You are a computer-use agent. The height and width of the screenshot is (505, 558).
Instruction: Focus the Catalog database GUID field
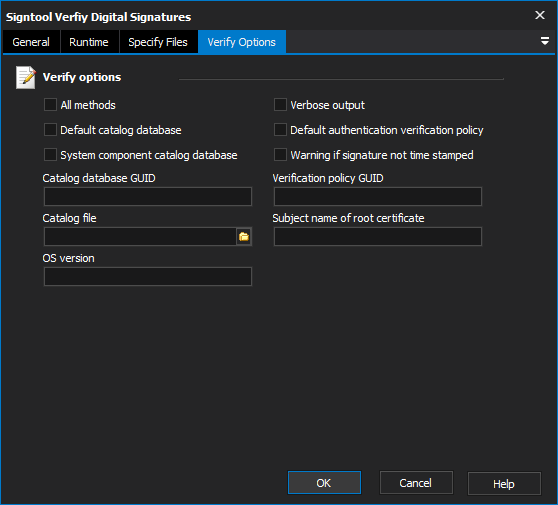tap(148, 196)
